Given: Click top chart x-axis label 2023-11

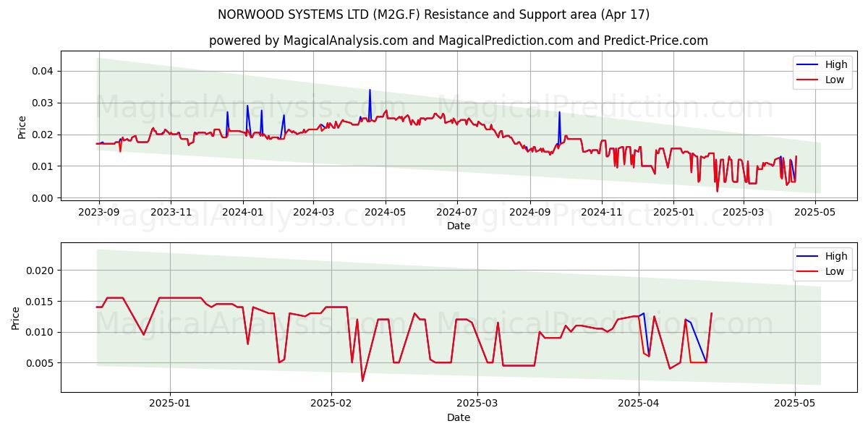Looking at the screenshot, I should pos(171,213).
